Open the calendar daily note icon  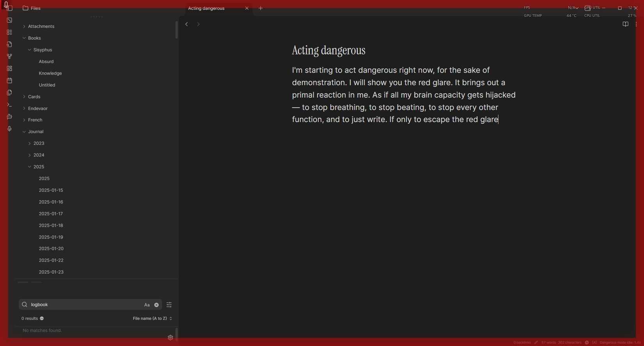pyautogui.click(x=9, y=81)
